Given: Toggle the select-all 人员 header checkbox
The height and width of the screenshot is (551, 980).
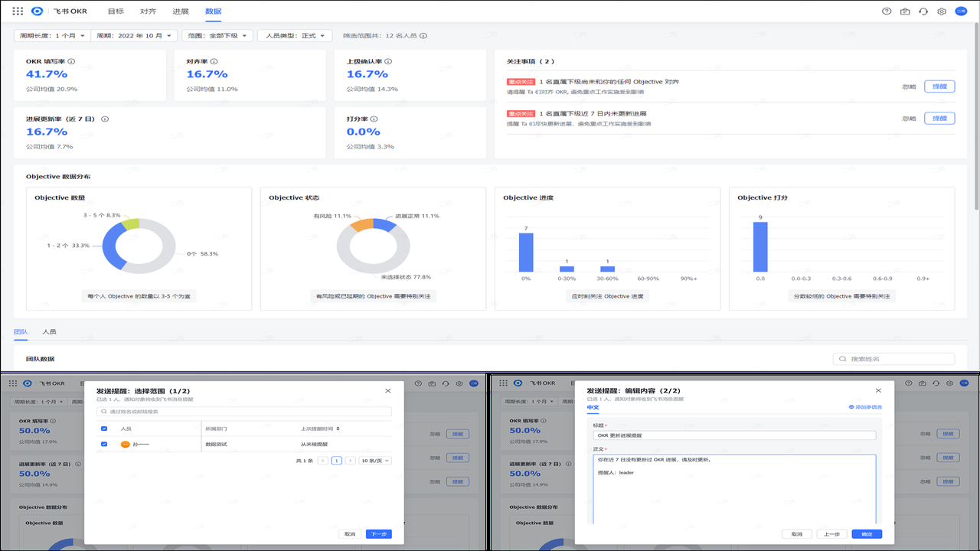Looking at the screenshot, I should point(104,429).
